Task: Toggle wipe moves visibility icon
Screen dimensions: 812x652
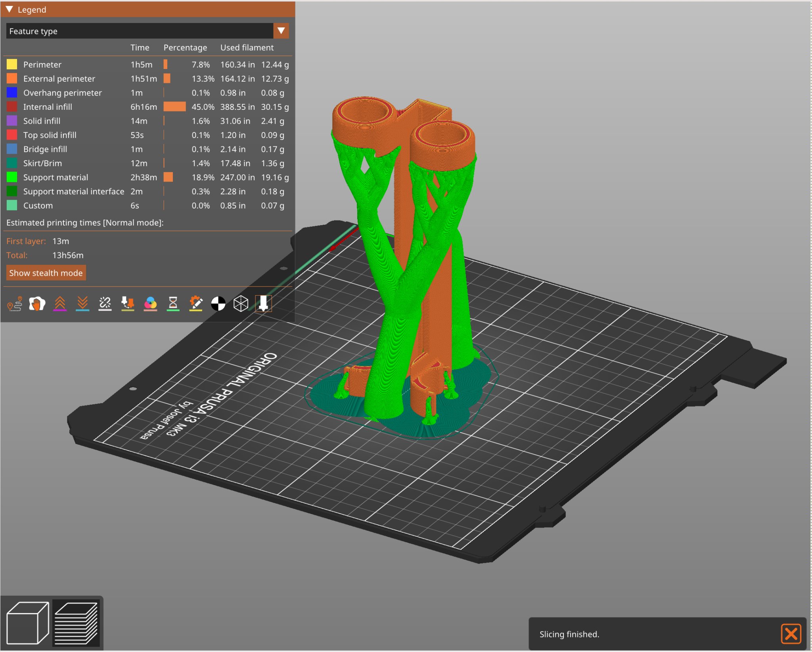Action: click(37, 304)
